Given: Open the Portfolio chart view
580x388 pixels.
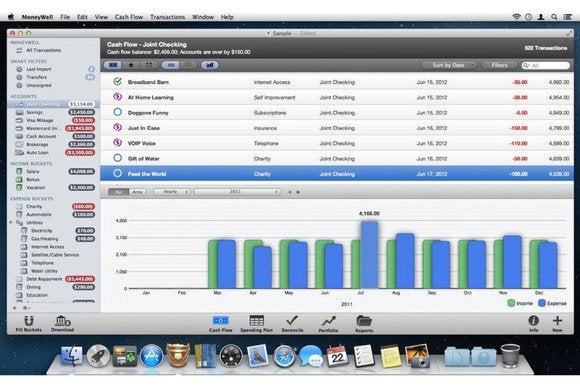Looking at the screenshot, I should (x=328, y=321).
